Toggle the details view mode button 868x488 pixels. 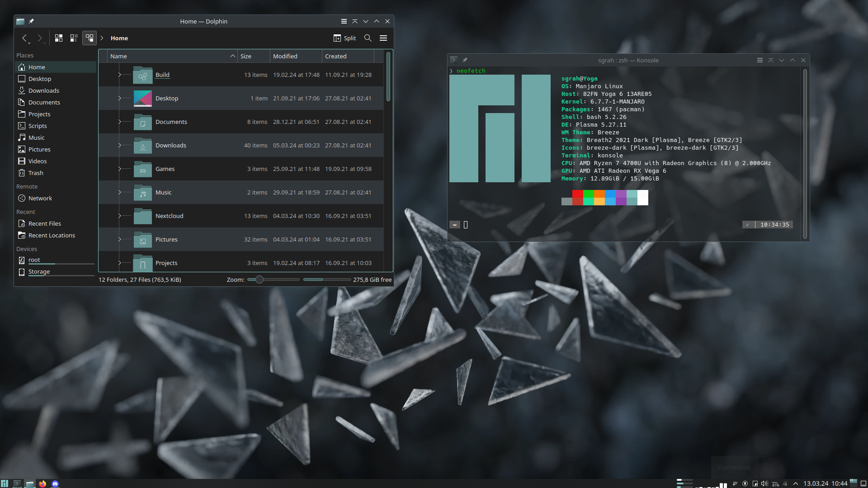tap(90, 38)
